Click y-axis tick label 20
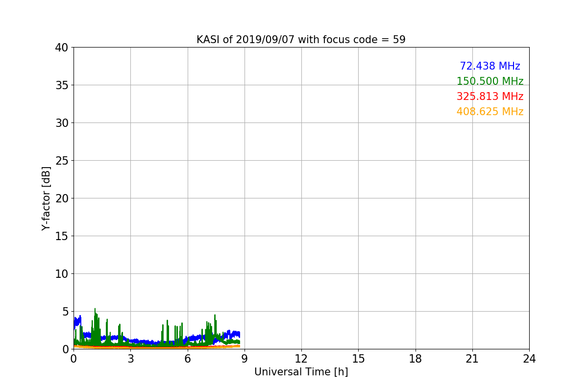588x392 pixels. tap(61, 198)
